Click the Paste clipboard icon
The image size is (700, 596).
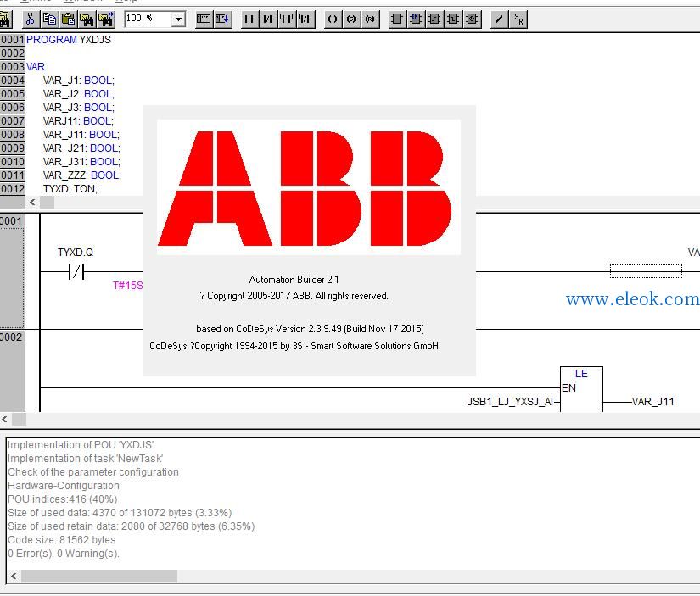point(68,19)
